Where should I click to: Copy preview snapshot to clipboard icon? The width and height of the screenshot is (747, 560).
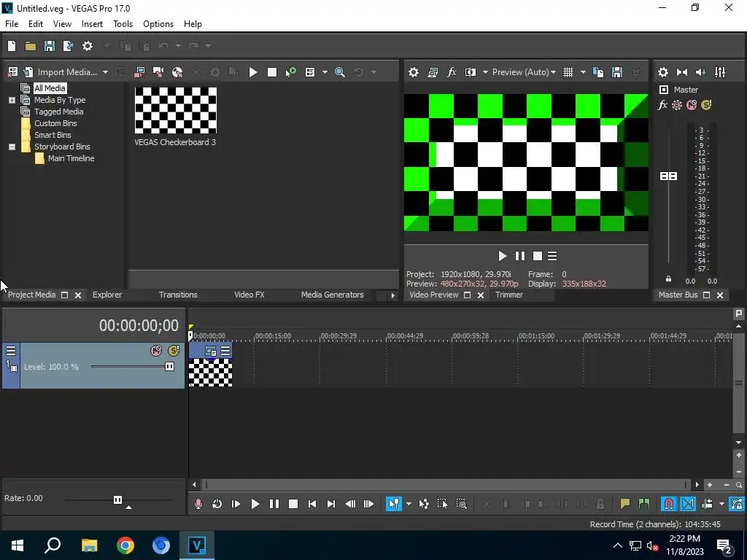coord(598,72)
